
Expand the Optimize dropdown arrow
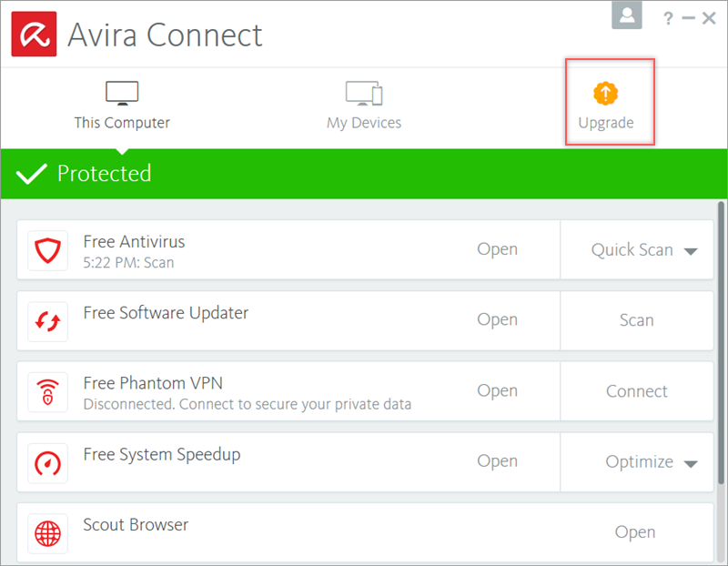pyautogui.click(x=691, y=463)
